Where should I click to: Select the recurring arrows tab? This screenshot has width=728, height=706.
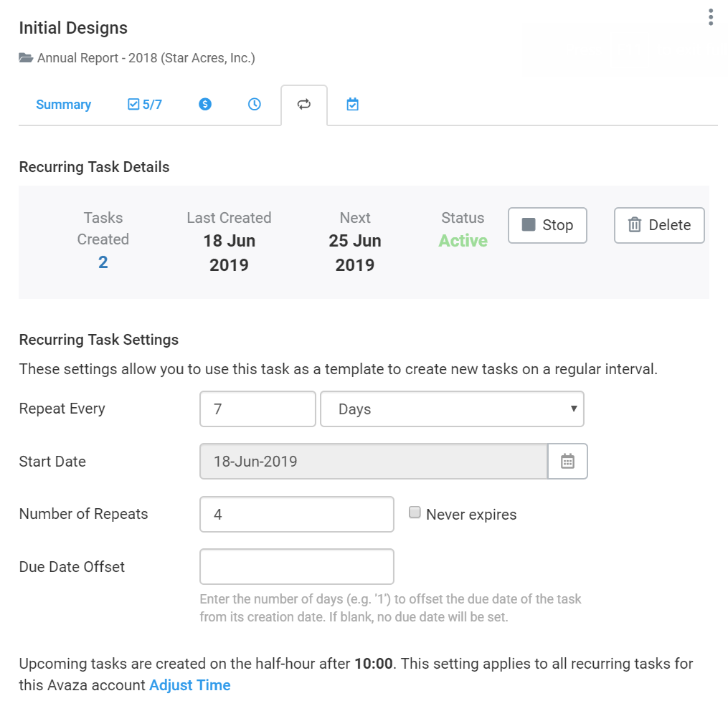304,105
